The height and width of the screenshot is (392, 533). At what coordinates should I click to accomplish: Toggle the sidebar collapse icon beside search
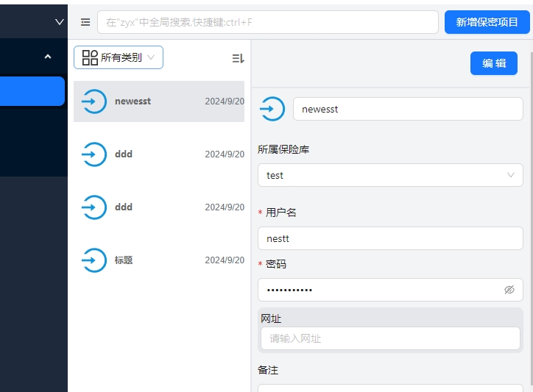[85, 22]
